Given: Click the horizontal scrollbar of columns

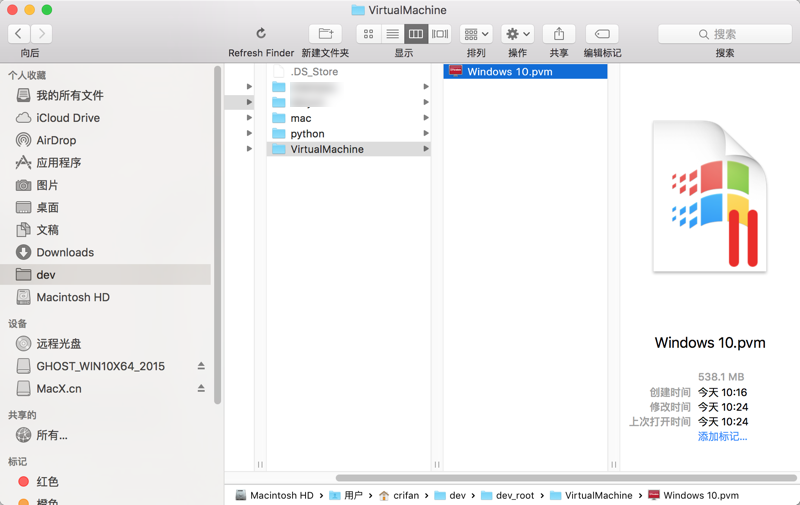Looking at the screenshot, I should tap(566, 478).
